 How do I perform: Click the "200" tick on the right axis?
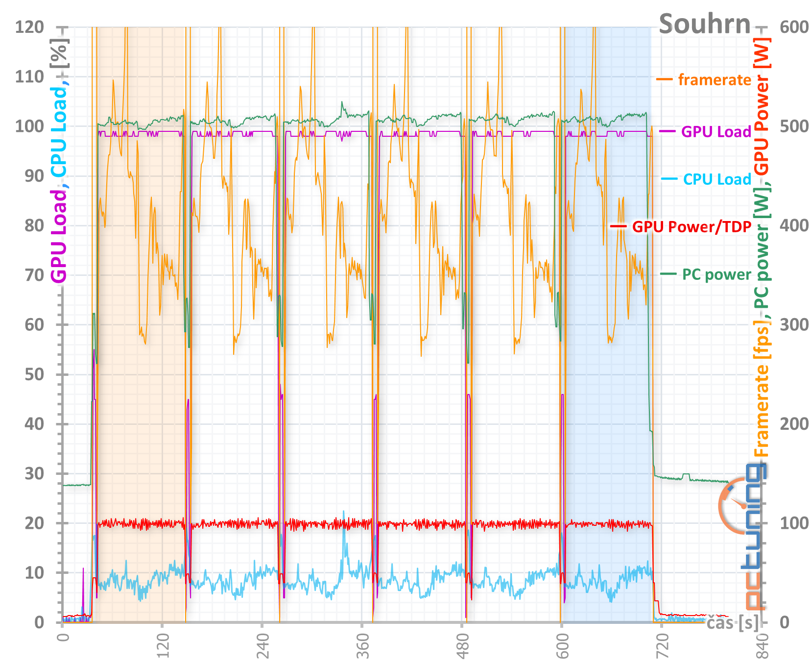click(x=794, y=424)
